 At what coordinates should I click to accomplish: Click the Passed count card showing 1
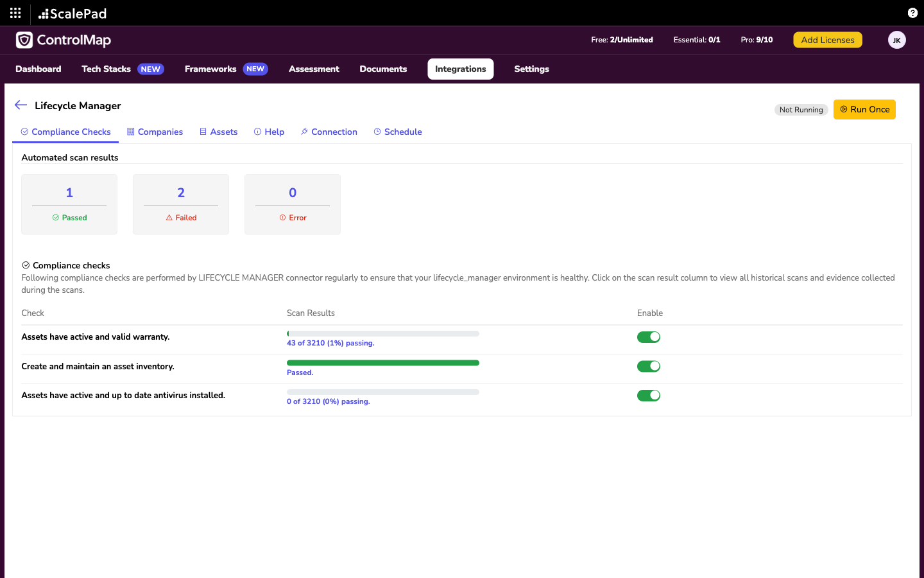point(69,204)
